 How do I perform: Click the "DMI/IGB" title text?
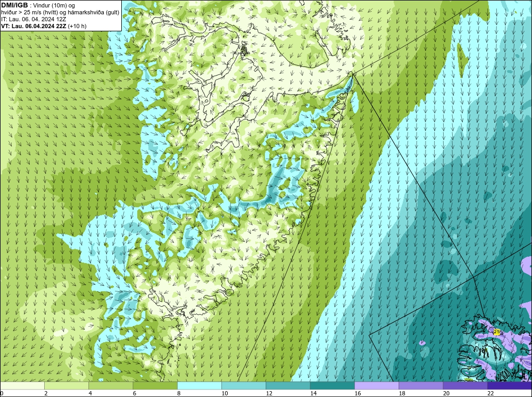tap(14, 5)
